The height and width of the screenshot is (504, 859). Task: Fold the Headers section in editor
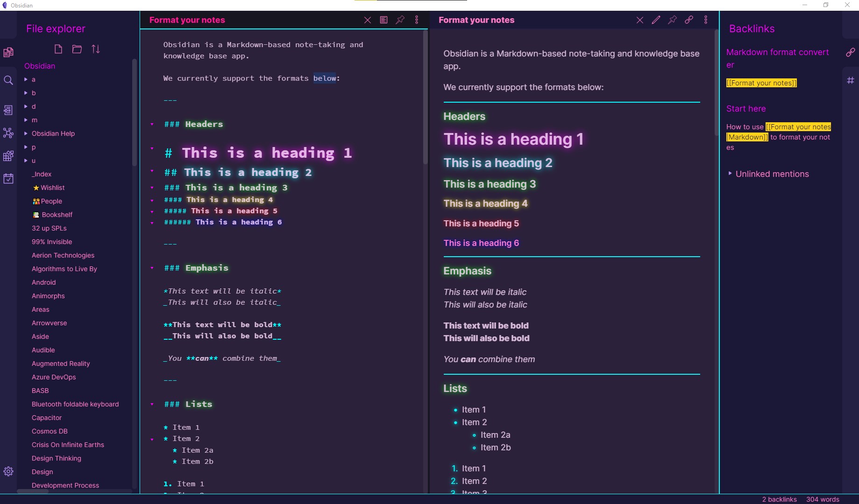152,125
